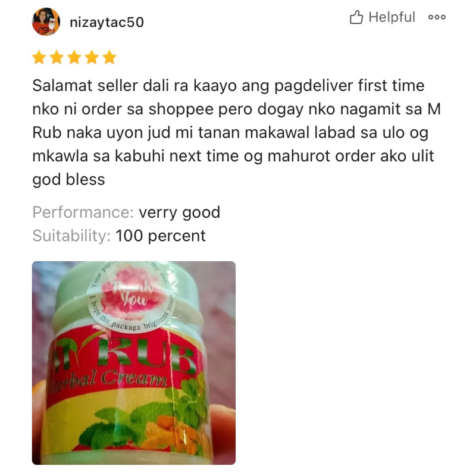Open the M Rub Herbal Cream review photo
Image resolution: width=476 pixels, height=476 pixels.
[x=134, y=363]
